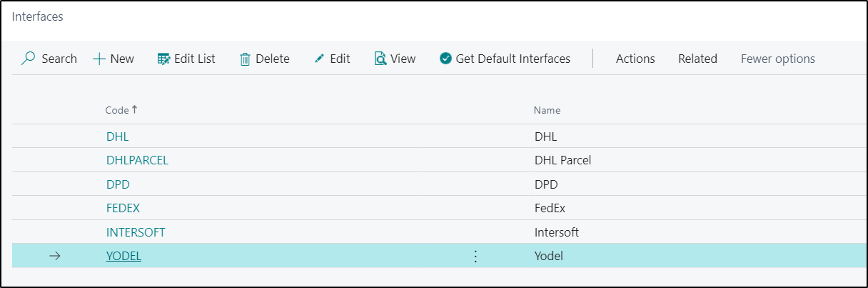Select the name cell "DHL Parcel"
Viewport: 868px width, 288px height.
[x=562, y=160]
